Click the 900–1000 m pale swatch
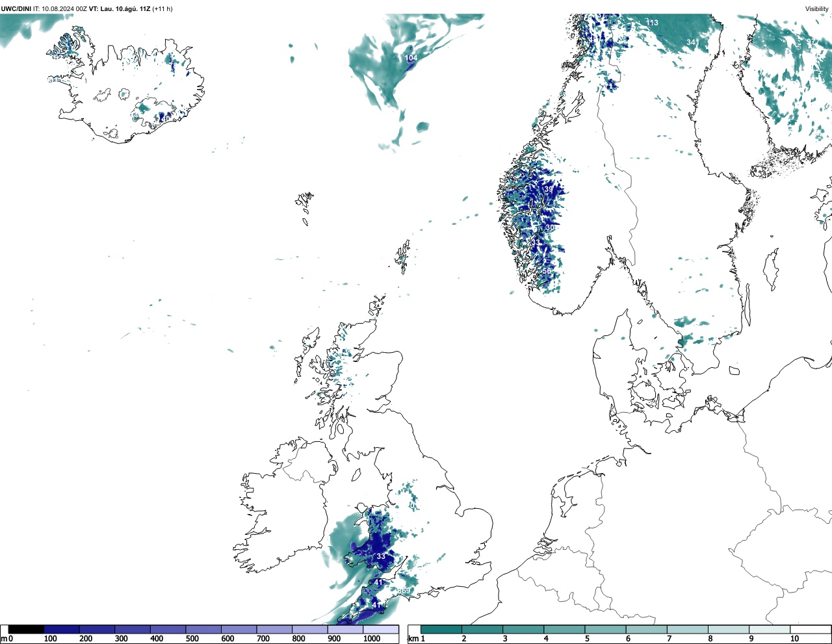 (345, 630)
